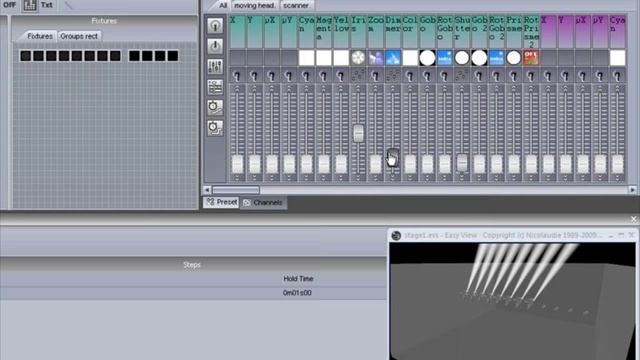640x360 pixels.
Task: Click the Steps panel header
Action: (x=193, y=265)
